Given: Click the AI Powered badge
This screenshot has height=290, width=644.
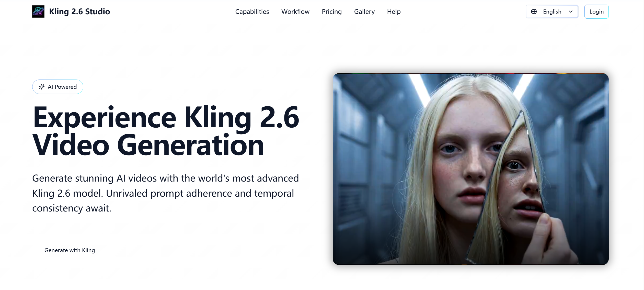Looking at the screenshot, I should coord(58,87).
